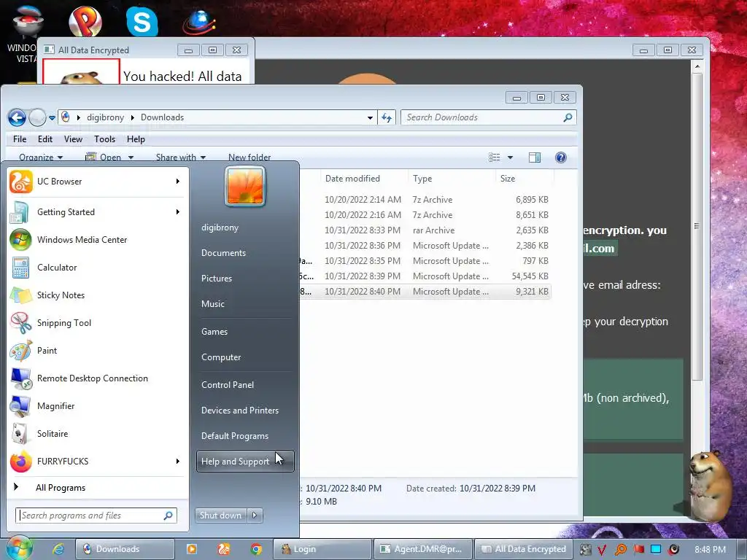
Task: Open Internet Explorer from taskbar
Action: tap(58, 549)
